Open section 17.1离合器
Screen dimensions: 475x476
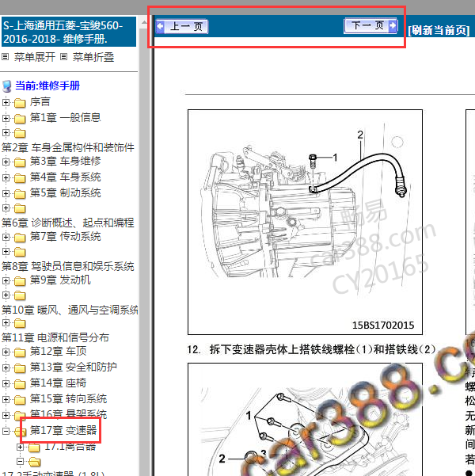pyautogui.click(x=70, y=447)
